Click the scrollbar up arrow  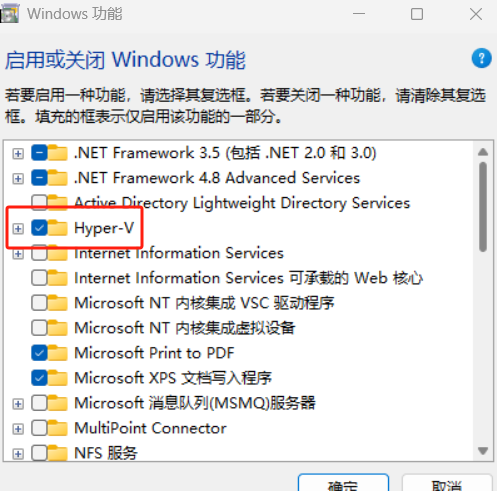pos(483,152)
